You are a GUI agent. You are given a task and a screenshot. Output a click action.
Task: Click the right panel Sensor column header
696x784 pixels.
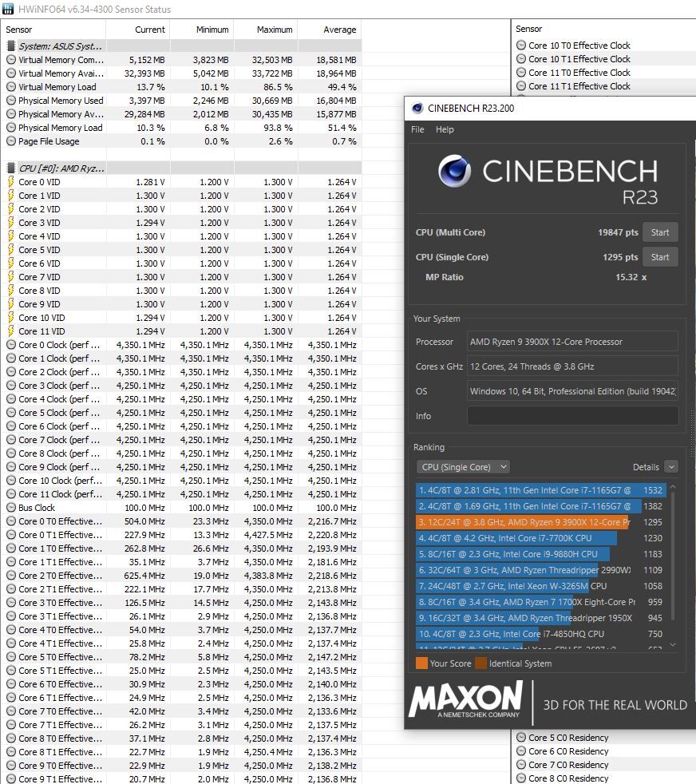529,29
